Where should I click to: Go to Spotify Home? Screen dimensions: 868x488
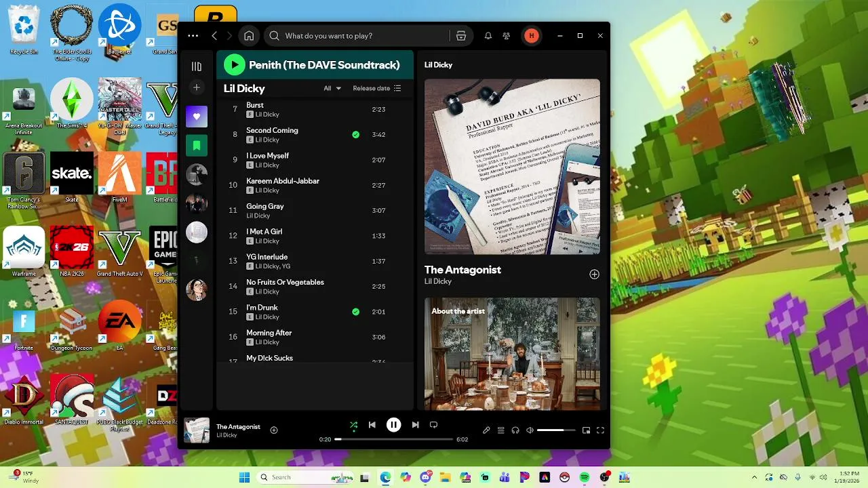click(249, 36)
